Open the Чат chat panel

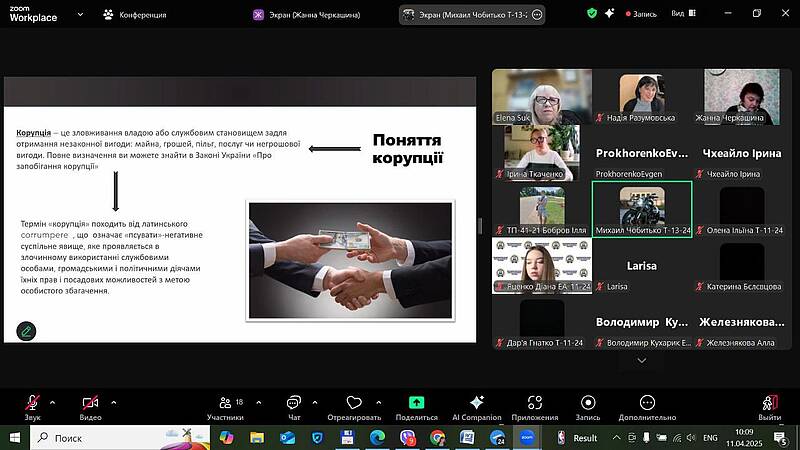coord(294,402)
